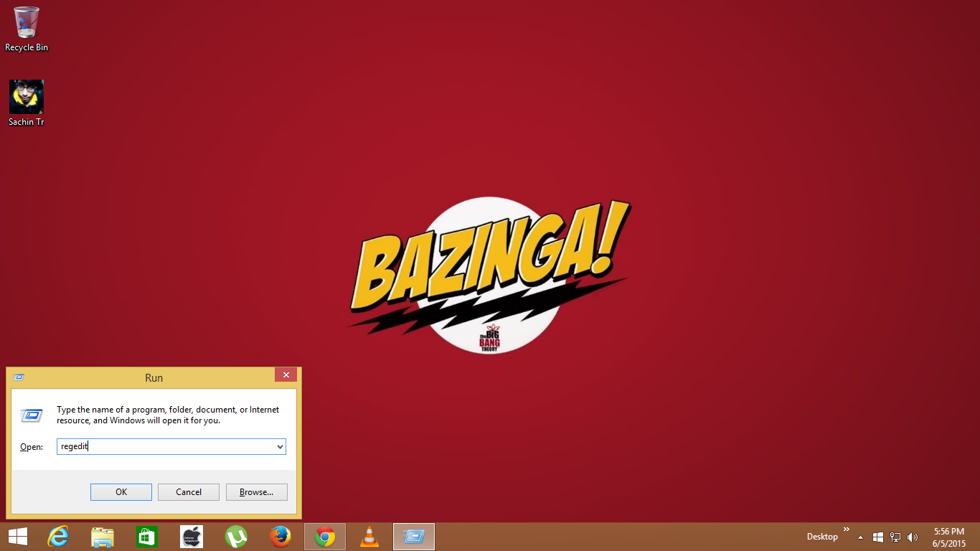The image size is (980, 551).
Task: Open File Explorer from the taskbar
Action: click(102, 536)
